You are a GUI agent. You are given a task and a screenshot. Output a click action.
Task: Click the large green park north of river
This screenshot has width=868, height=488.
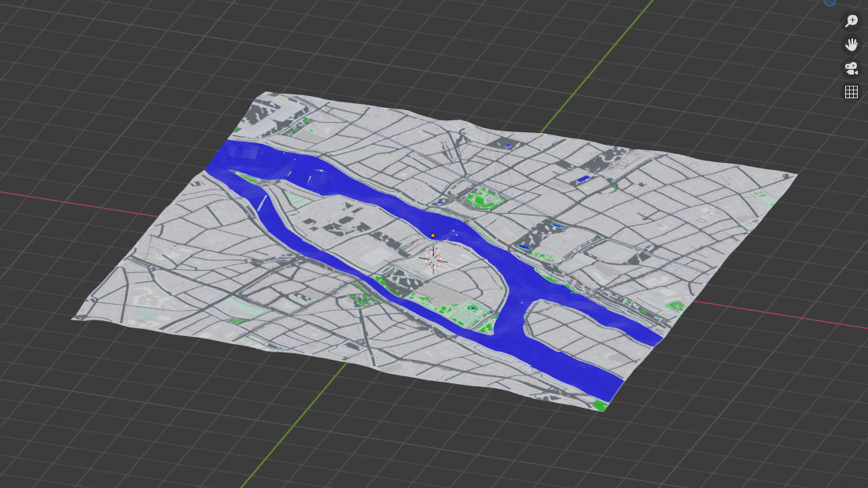point(486,198)
